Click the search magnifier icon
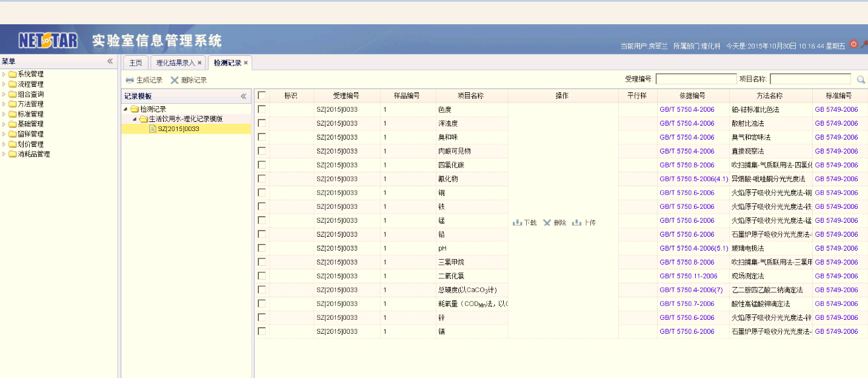This screenshot has width=868, height=378. click(860, 79)
